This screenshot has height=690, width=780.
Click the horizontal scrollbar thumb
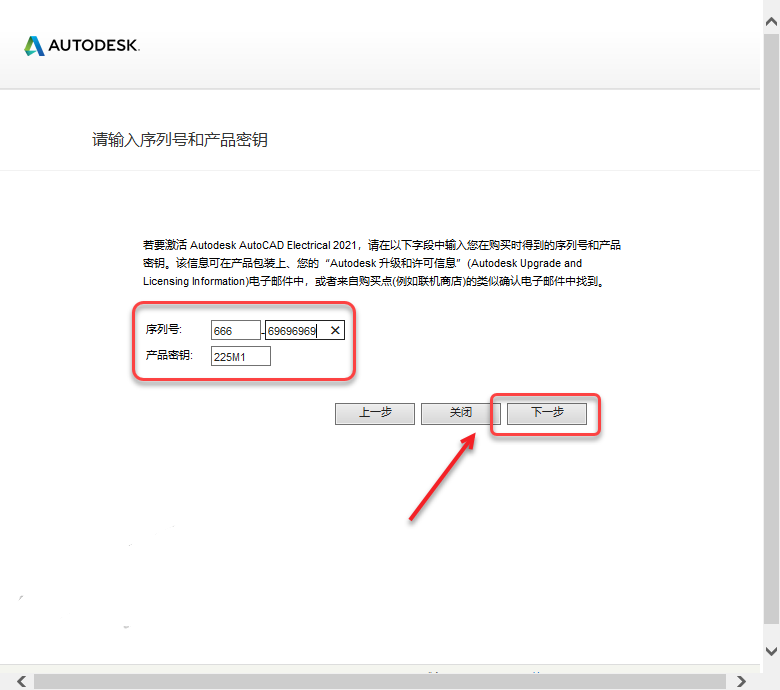click(x=380, y=682)
